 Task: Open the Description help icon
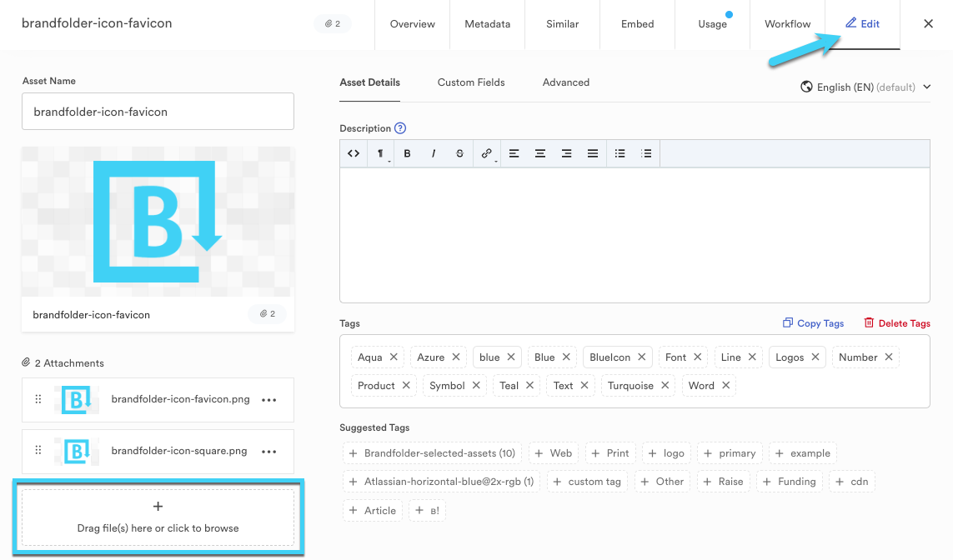(400, 128)
